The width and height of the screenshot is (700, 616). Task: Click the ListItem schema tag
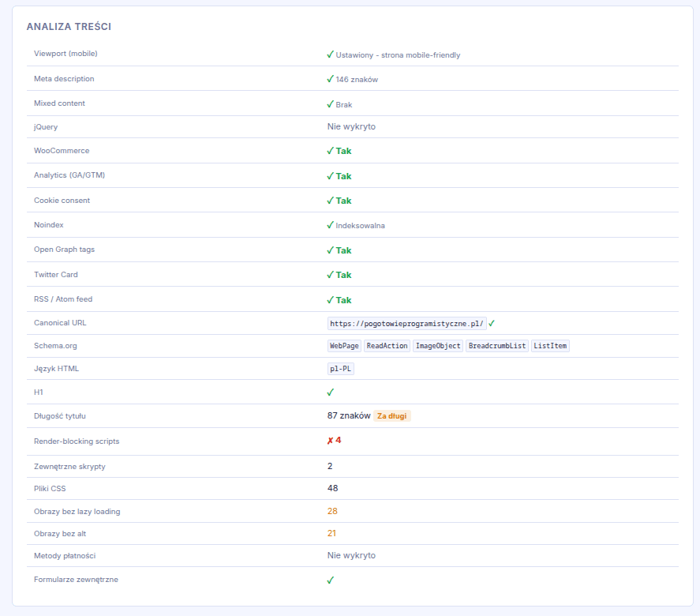coord(550,346)
